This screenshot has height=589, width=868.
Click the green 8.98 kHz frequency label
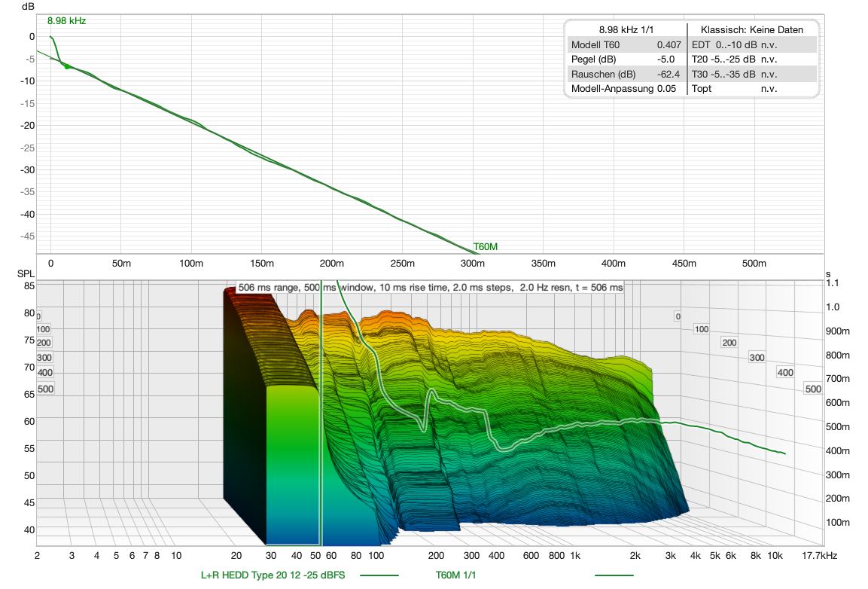coord(66,21)
